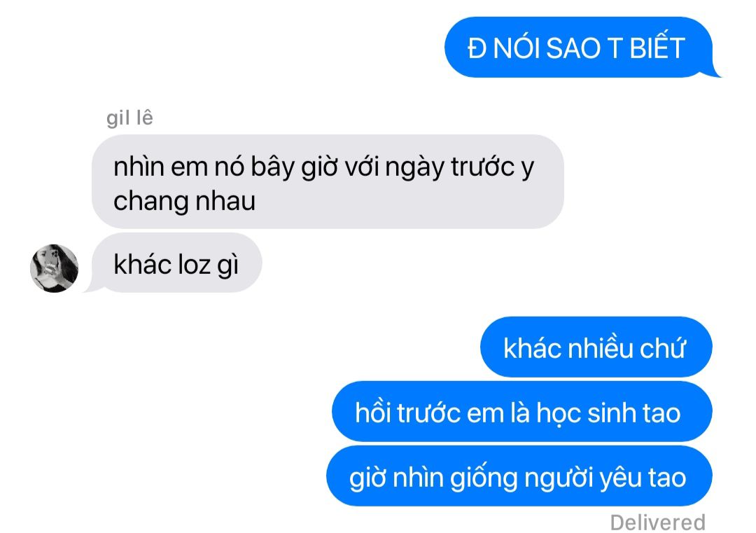This screenshot has height=533, width=756.
Task: Click the Delivered status label
Action: 657,522
